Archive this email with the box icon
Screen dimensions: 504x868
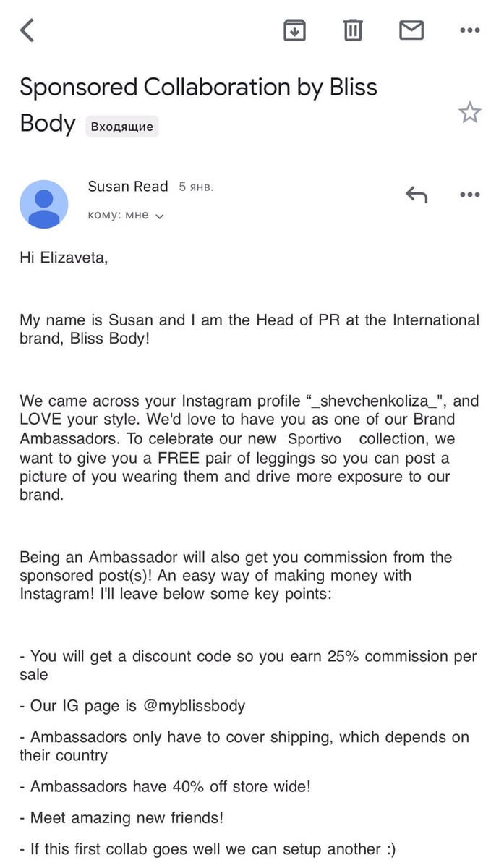[x=294, y=30]
